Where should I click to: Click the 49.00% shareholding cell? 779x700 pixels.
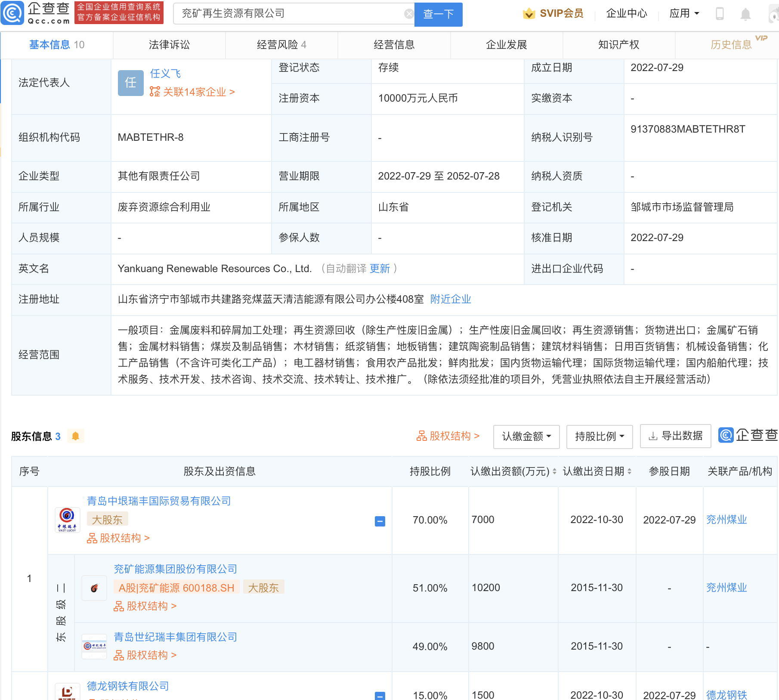(430, 647)
